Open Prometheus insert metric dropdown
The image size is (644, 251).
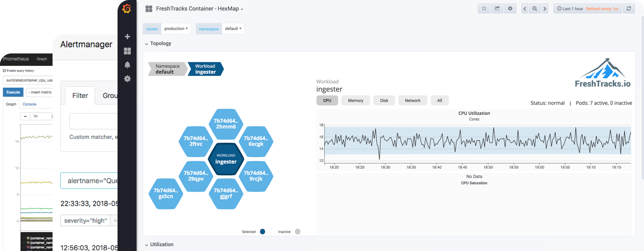point(40,92)
